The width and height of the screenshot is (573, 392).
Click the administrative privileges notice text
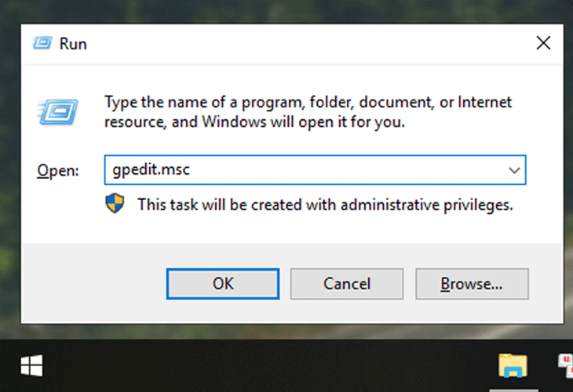tap(325, 205)
